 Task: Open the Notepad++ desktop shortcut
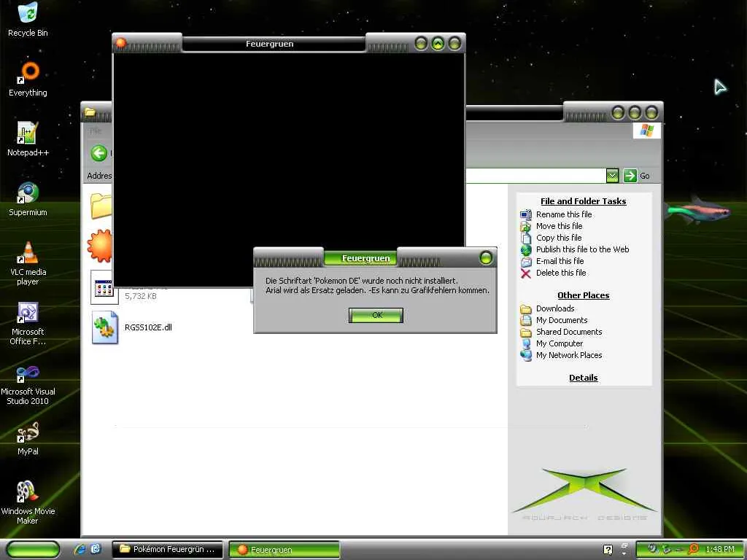[x=28, y=139]
